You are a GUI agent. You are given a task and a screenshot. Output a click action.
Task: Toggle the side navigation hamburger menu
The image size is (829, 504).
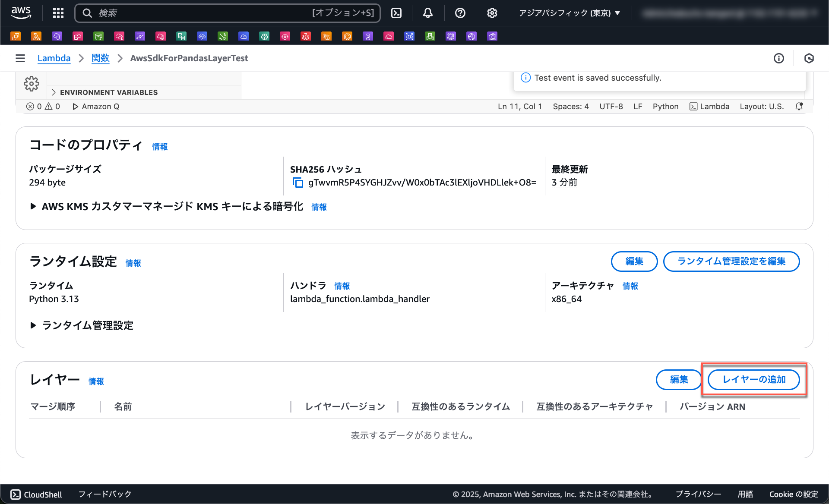20,58
